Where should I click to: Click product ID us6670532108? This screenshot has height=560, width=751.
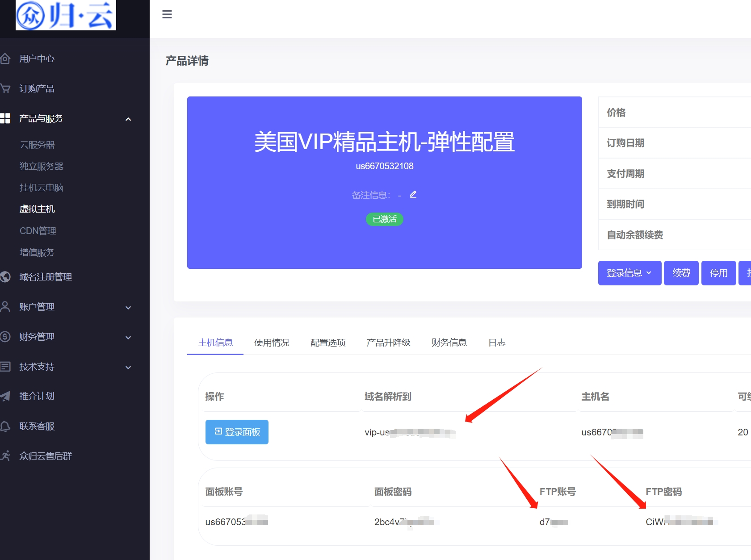click(385, 166)
